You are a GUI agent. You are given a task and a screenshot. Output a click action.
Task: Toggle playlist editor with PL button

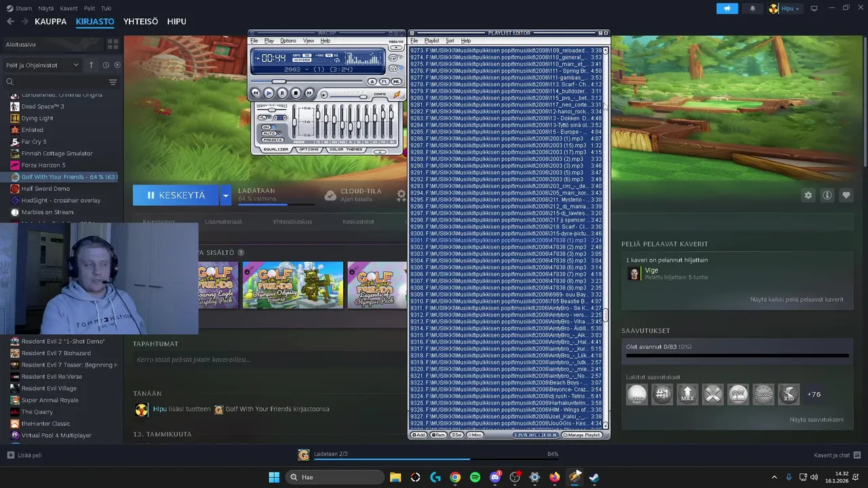[x=384, y=81]
